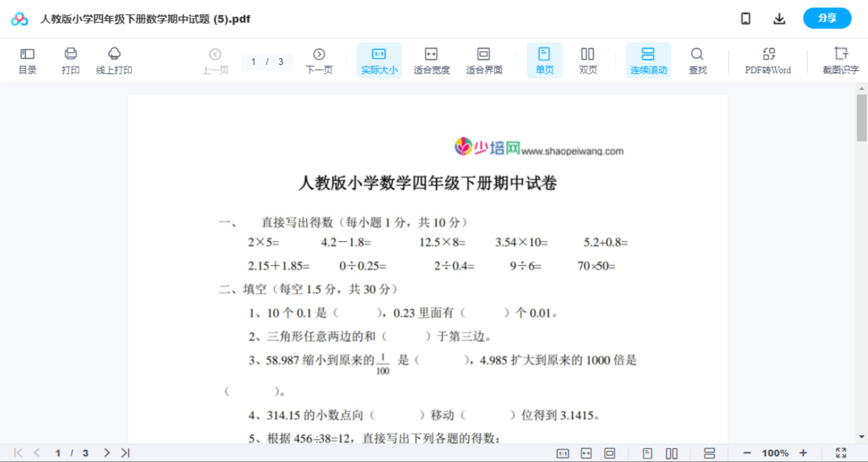Open mobile view via the phone icon
The height and width of the screenshot is (462, 868).
(x=746, y=18)
